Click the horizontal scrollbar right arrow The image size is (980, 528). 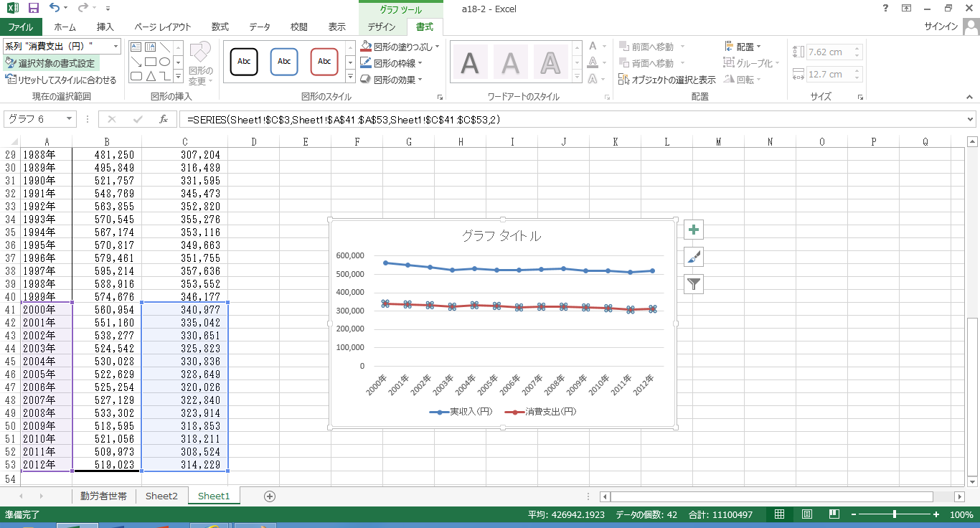(960, 496)
